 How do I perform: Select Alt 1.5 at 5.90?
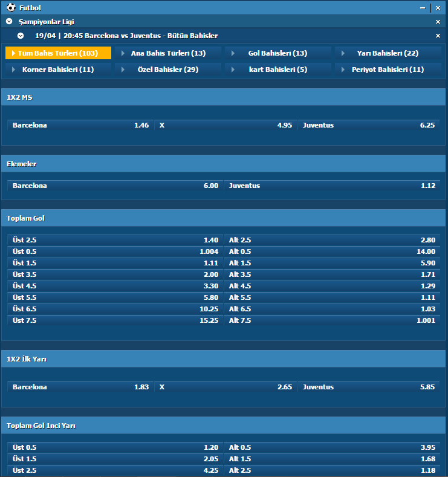332,263
